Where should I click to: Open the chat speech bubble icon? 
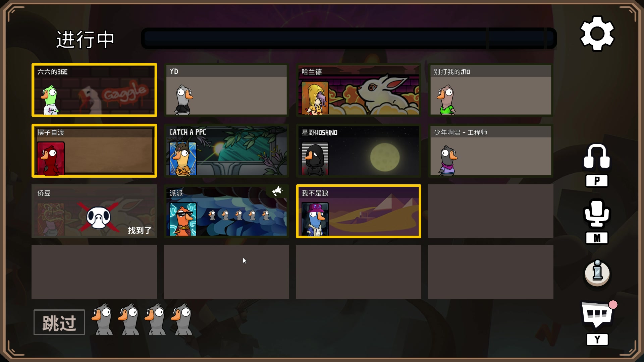(x=597, y=314)
